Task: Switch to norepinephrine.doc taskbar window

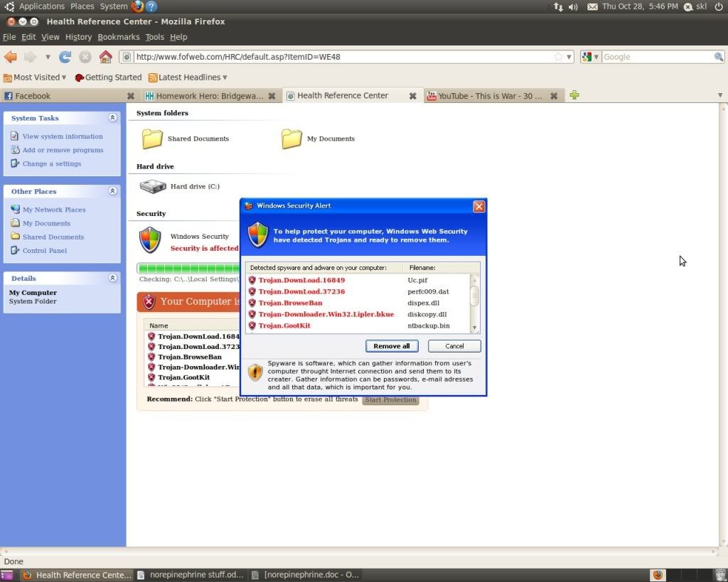Action: [x=305, y=575]
